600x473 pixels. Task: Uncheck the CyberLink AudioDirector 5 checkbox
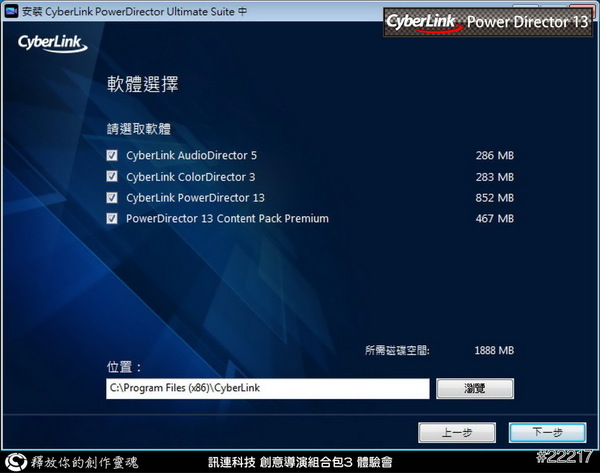112,155
